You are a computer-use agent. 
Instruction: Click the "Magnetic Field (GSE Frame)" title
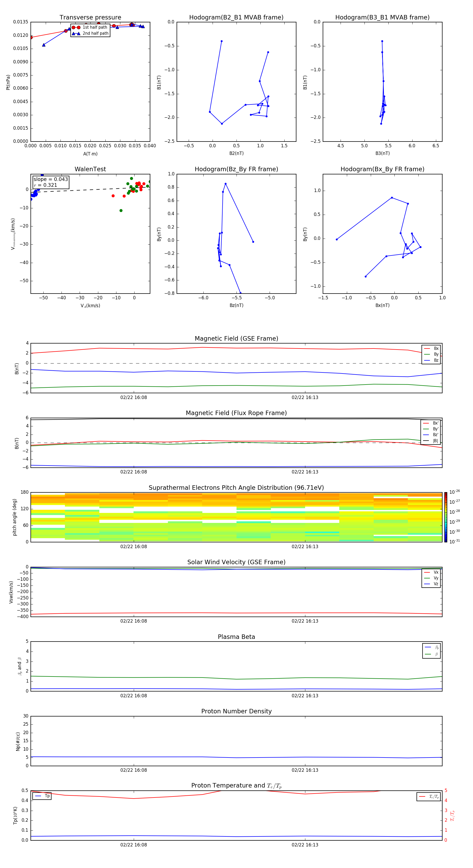[x=236, y=339]
